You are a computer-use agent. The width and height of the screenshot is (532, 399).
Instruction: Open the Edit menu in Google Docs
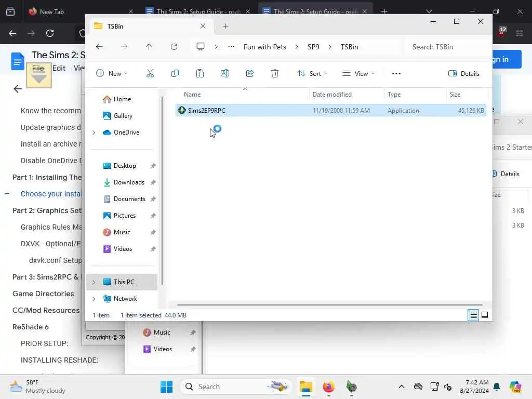pos(59,68)
